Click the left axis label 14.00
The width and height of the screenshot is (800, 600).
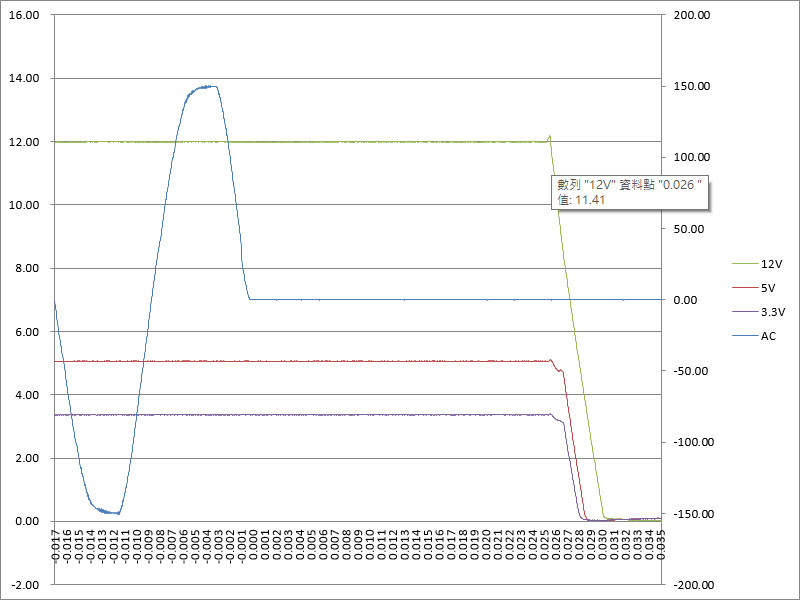pos(24,79)
